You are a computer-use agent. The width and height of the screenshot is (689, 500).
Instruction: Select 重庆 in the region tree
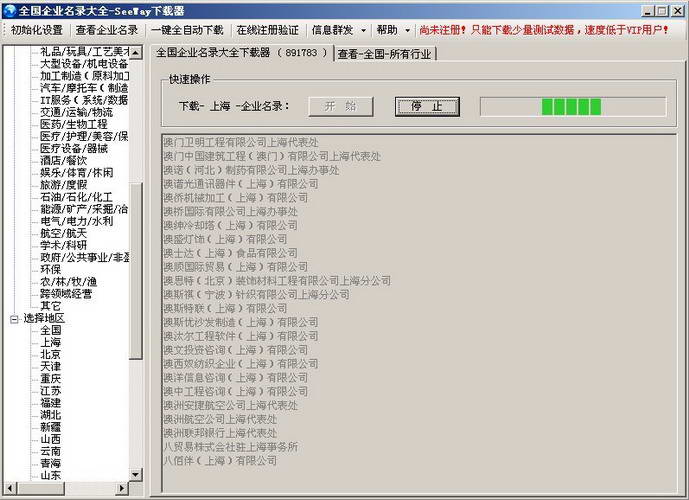(x=51, y=378)
